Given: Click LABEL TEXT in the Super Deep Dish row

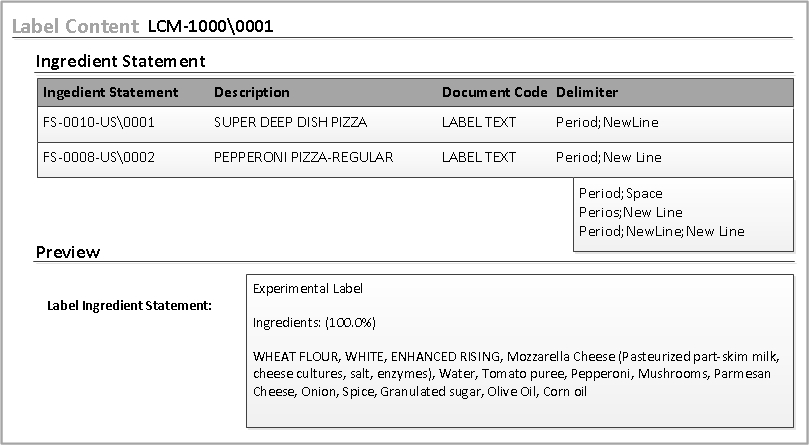Looking at the screenshot, I should 479,123.
